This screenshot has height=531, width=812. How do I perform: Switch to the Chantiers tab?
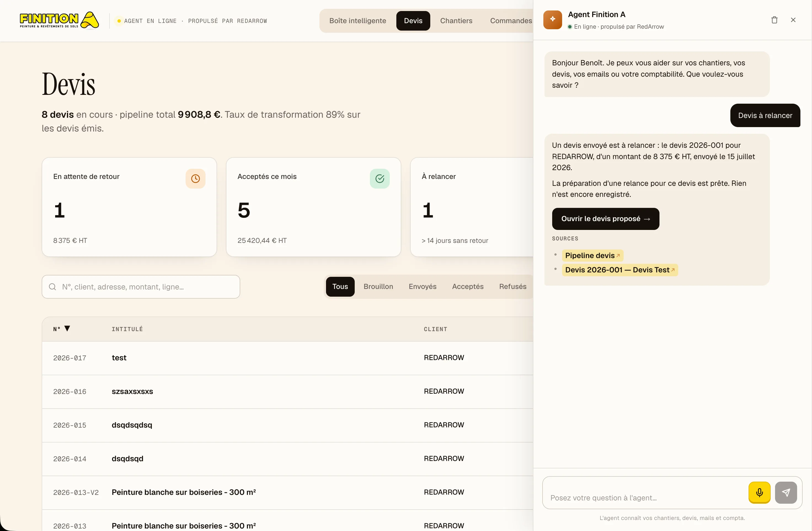[456, 21]
